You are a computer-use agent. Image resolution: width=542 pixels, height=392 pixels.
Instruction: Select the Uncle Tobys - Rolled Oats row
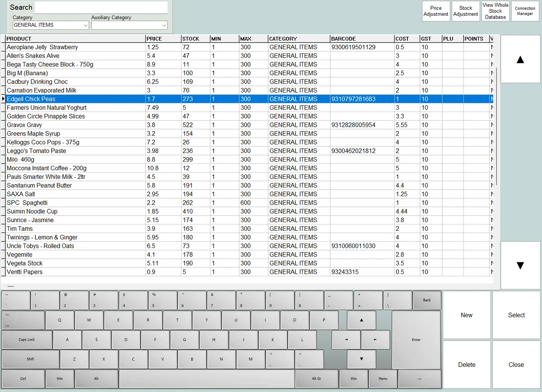(x=248, y=246)
